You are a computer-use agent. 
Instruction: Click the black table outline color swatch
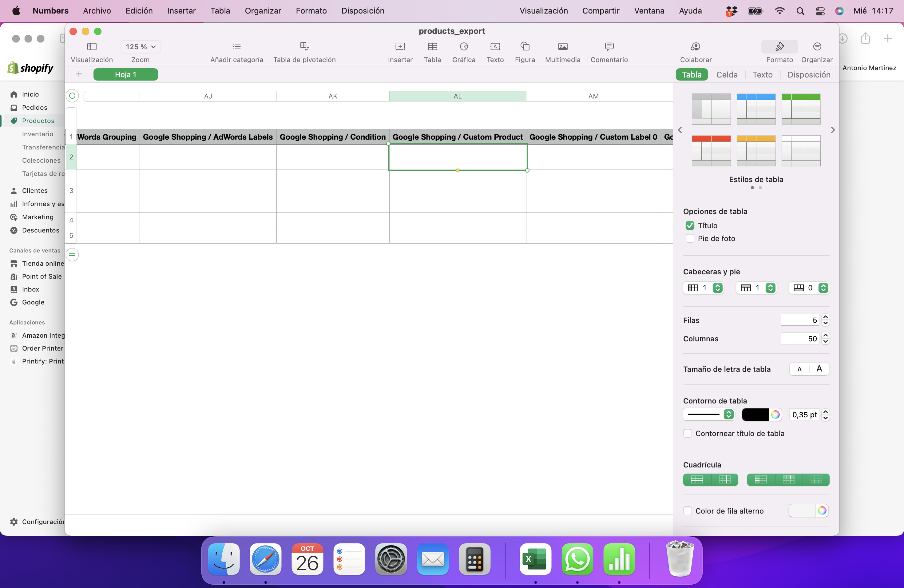coord(755,415)
